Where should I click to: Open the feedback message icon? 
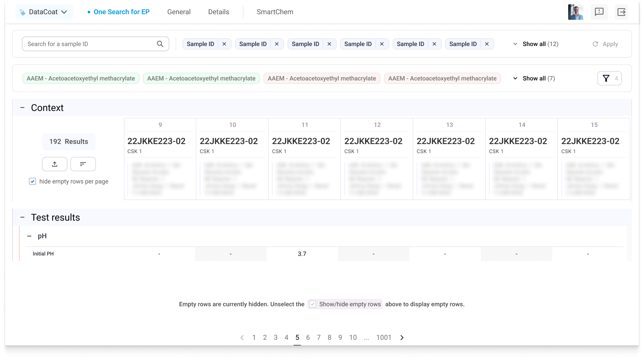pos(599,12)
